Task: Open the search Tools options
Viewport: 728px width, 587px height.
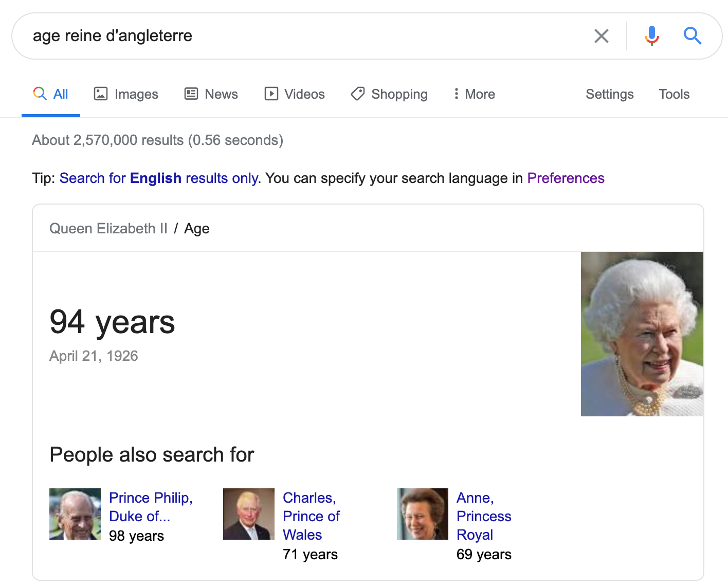Action: tap(674, 94)
